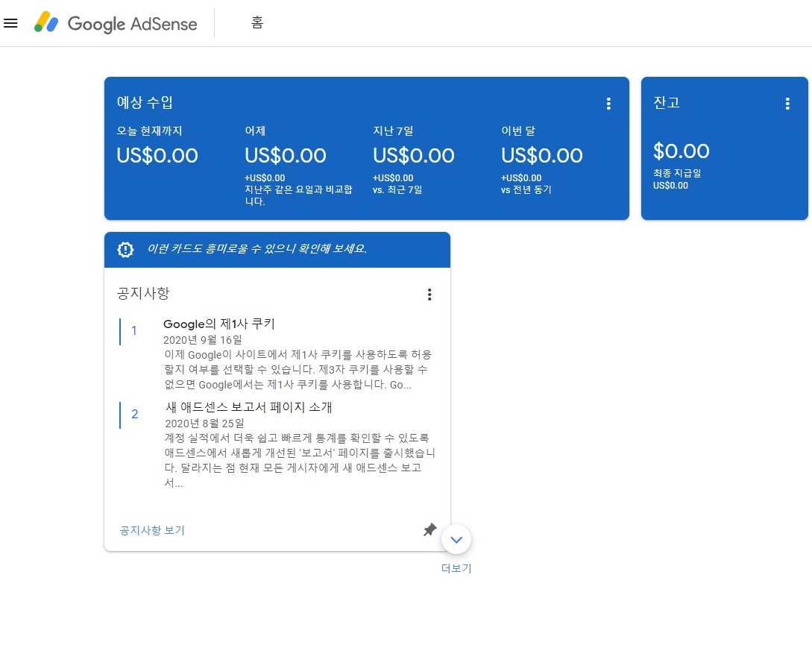Click the 어제 earnings amount

pyautogui.click(x=286, y=155)
